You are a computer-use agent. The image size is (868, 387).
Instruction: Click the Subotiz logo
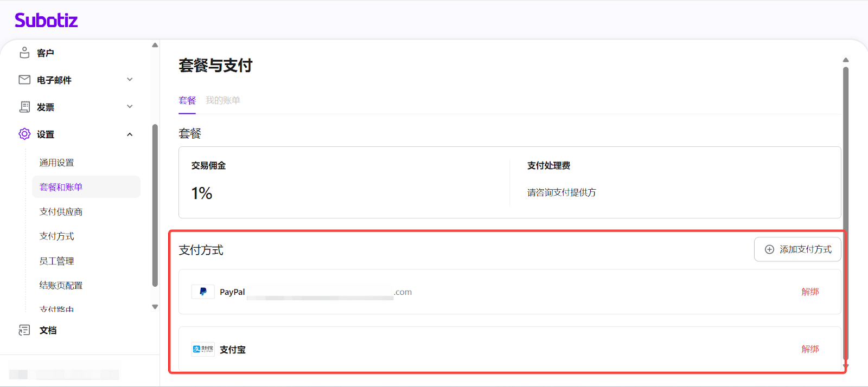(x=46, y=21)
